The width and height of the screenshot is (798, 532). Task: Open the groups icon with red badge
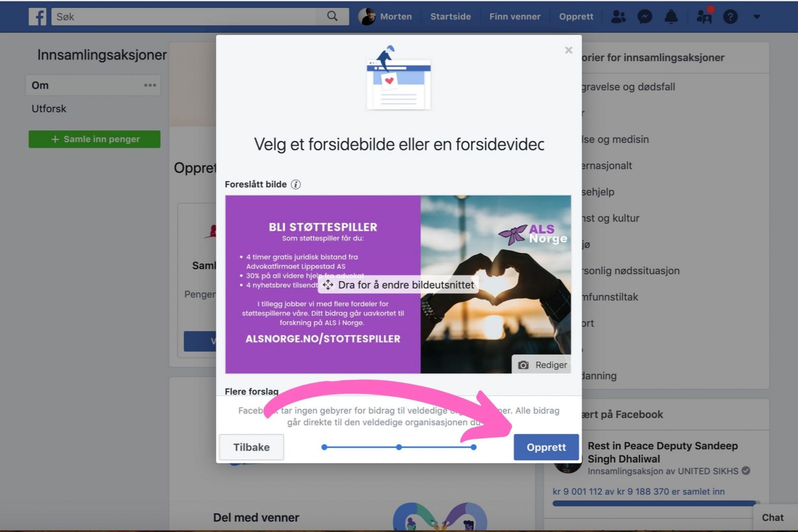(x=704, y=16)
